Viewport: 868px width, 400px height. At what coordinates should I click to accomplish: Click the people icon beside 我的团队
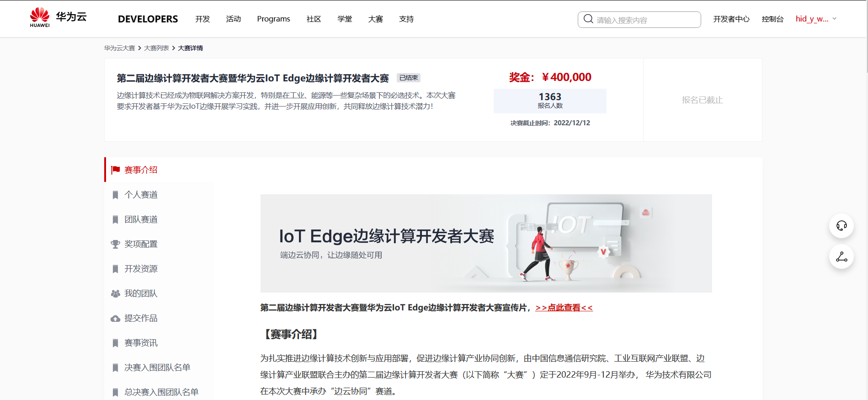click(x=116, y=293)
